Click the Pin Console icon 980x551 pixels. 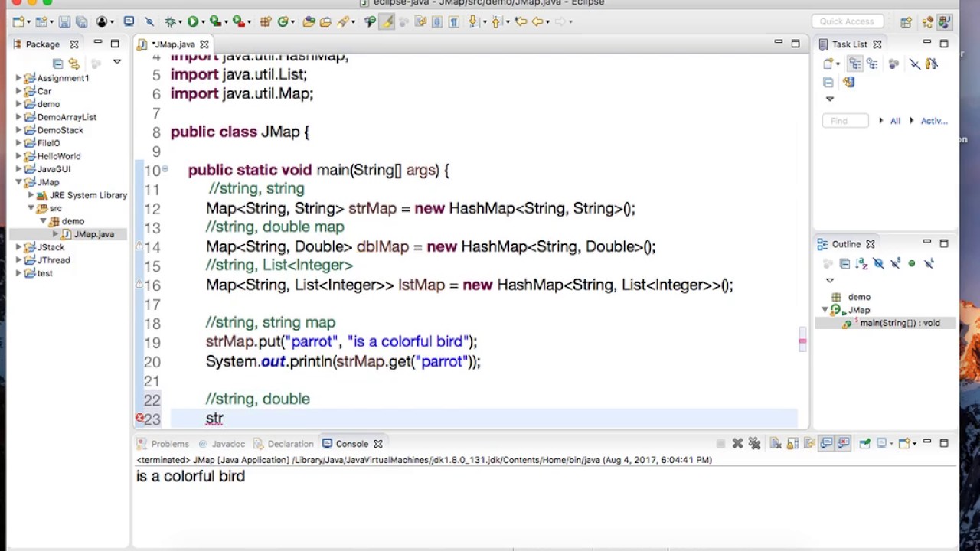864,443
